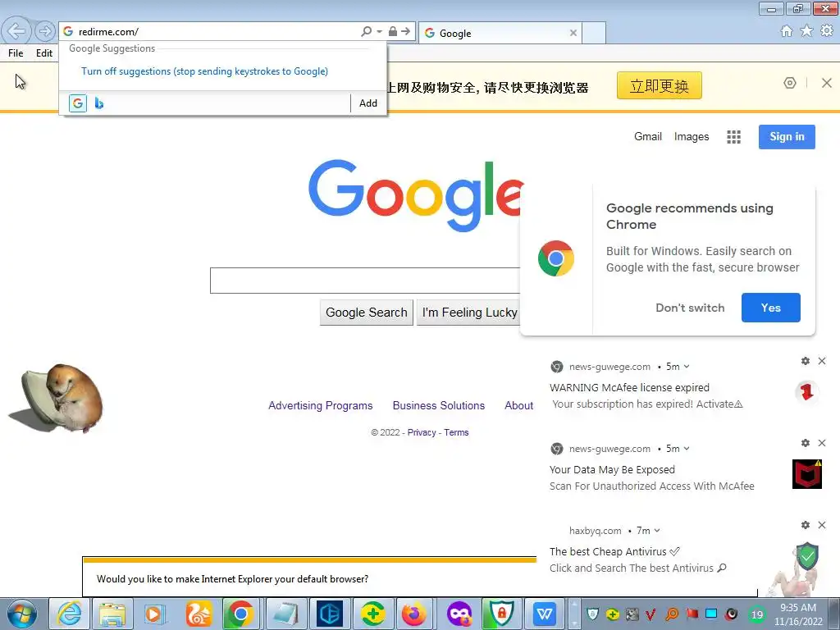Open the browser Home page icon
This screenshot has height=630, width=840.
point(787,31)
